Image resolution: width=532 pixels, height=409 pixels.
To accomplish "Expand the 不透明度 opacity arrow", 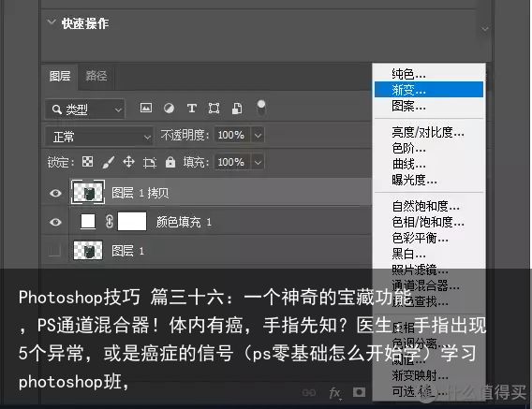I will point(258,136).
